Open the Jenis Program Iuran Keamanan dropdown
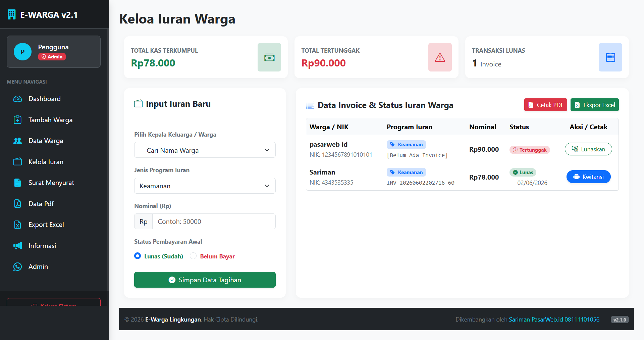 tap(205, 186)
